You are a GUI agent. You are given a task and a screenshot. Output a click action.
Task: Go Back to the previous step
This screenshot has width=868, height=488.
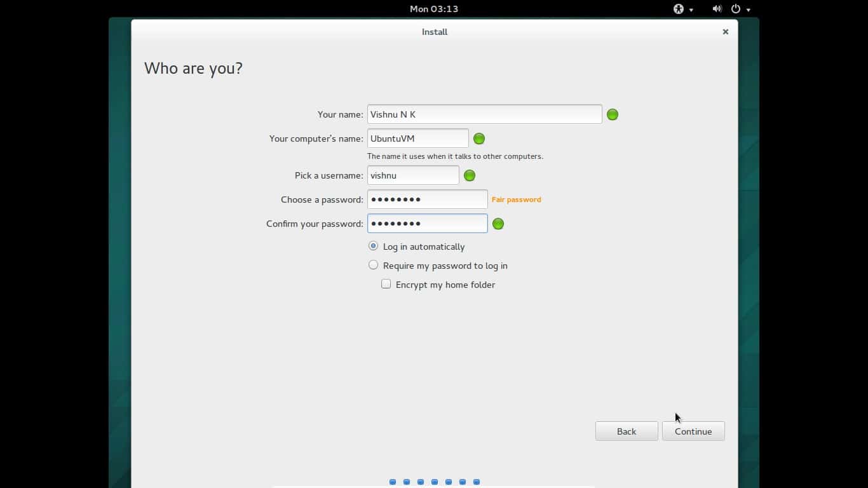coord(627,431)
